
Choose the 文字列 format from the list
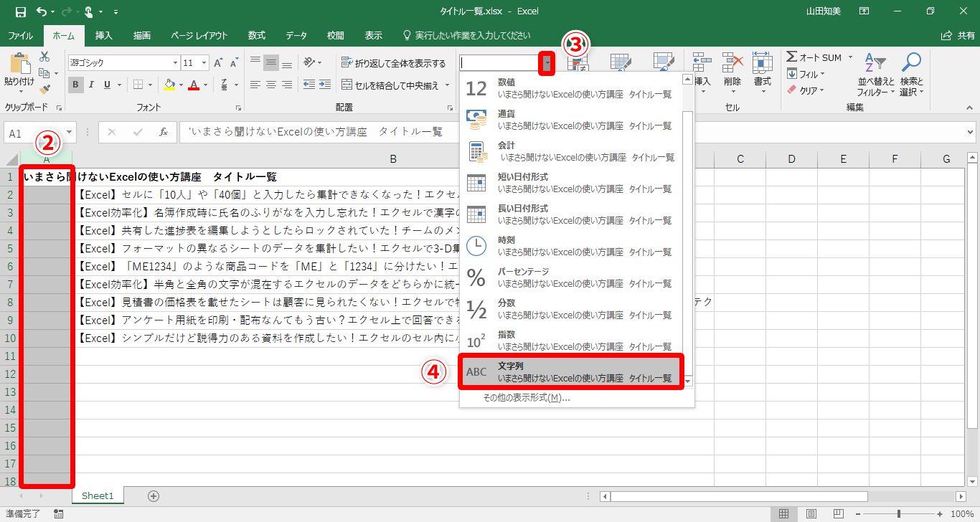pos(571,372)
